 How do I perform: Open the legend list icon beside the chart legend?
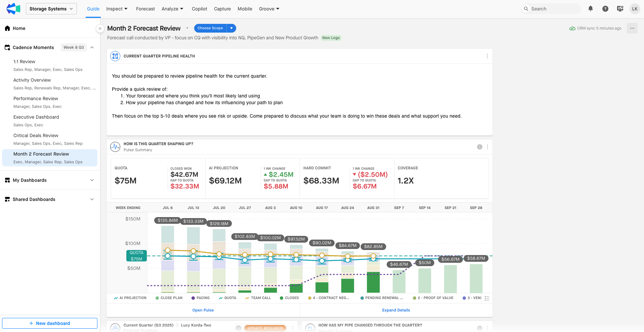487,298
